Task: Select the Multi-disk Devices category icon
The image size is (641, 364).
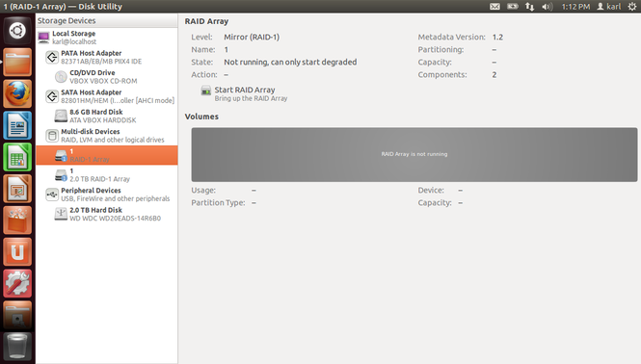Action: click(52, 136)
